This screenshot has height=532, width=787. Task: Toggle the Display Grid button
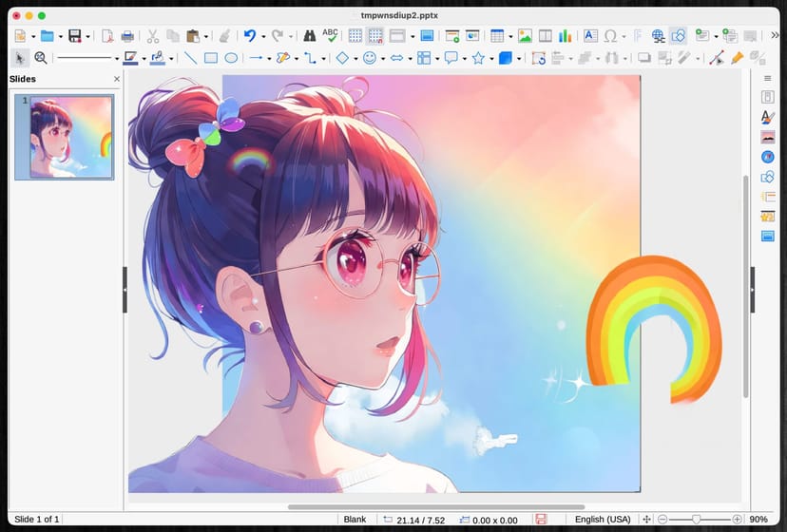(355, 36)
